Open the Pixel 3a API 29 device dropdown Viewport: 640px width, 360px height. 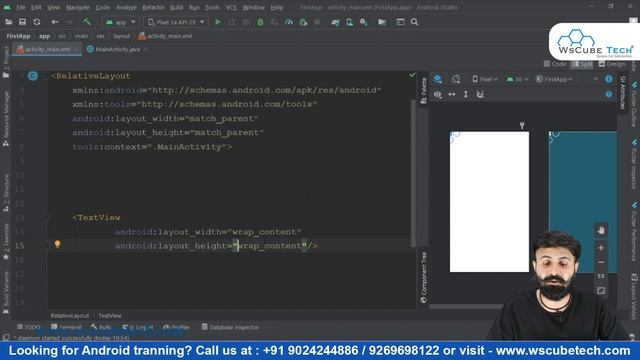[176, 22]
